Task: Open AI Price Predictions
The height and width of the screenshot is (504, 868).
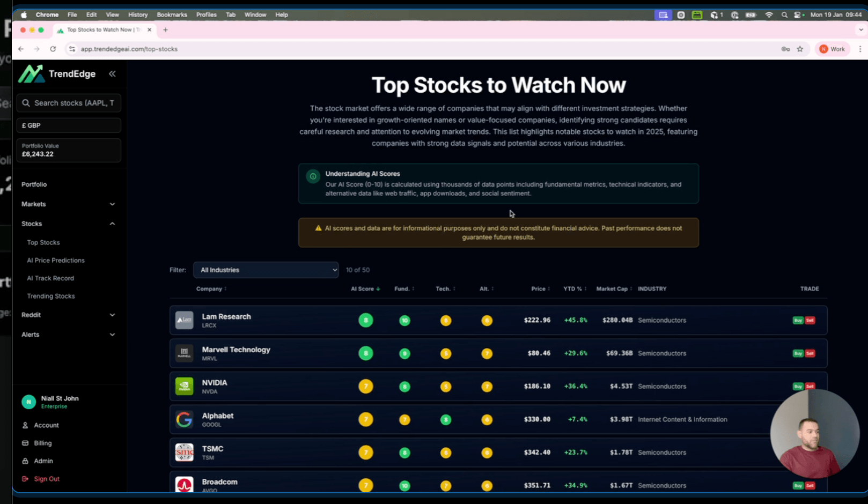Action: 56,261
